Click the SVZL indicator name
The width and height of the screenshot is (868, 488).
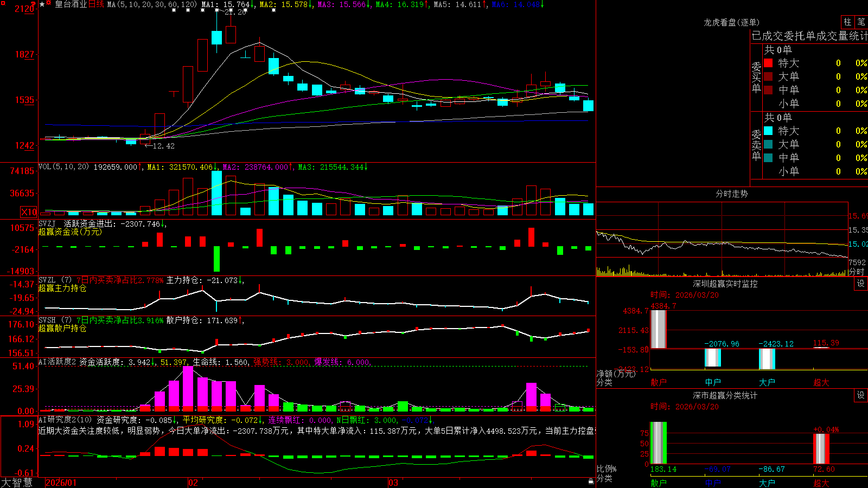[x=47, y=280]
